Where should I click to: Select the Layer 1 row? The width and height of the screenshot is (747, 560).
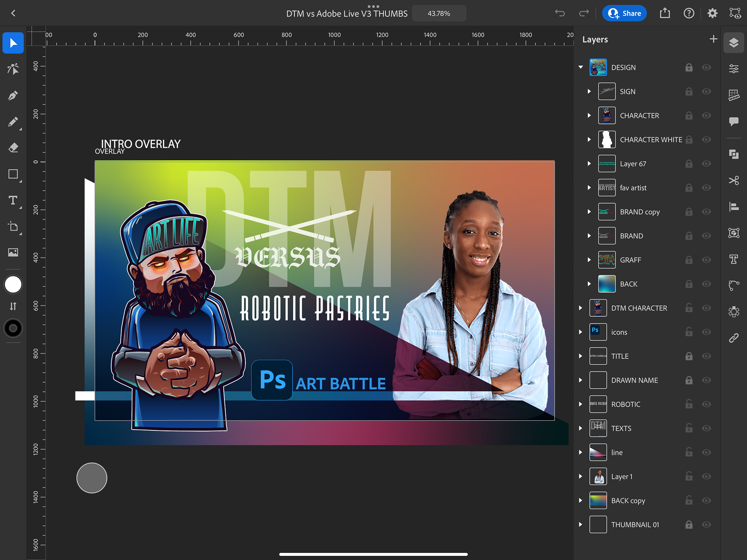tap(646, 477)
